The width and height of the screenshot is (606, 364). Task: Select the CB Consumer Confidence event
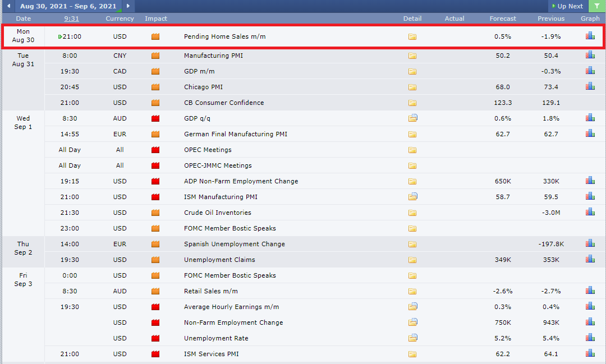tap(224, 103)
